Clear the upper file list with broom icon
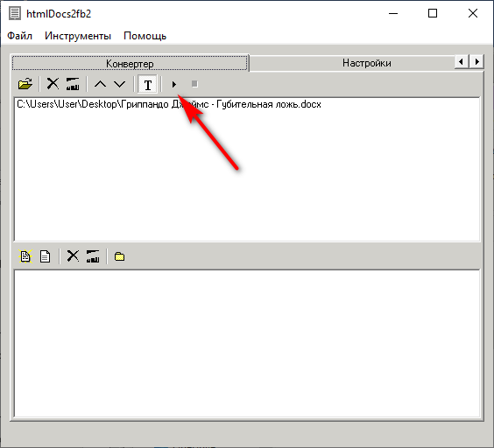Screen dimensions: 494x448 [73, 84]
